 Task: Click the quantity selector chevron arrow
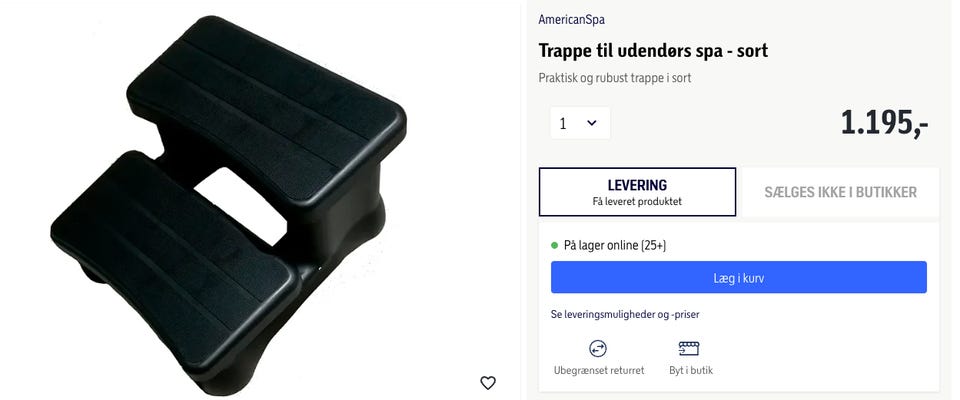591,123
